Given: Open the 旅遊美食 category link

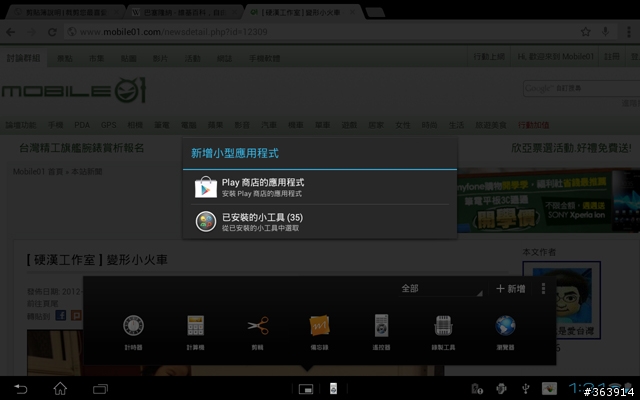Looking at the screenshot, I should click(491, 125).
